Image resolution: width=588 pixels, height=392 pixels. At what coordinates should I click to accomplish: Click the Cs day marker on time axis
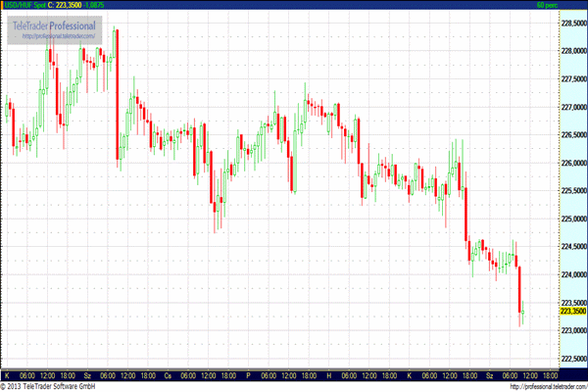pos(168,374)
